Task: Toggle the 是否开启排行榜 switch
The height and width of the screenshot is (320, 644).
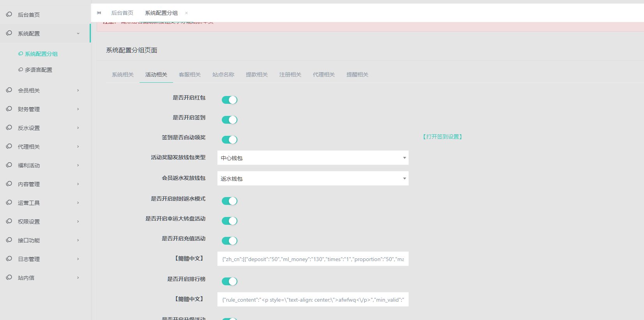Action: 229,281
